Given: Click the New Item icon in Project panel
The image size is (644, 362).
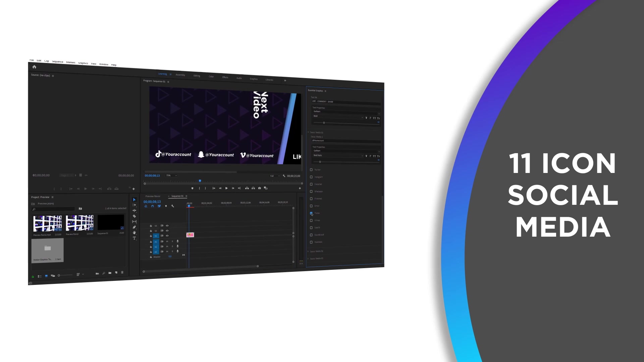Looking at the screenshot, I should pyautogui.click(x=116, y=273).
